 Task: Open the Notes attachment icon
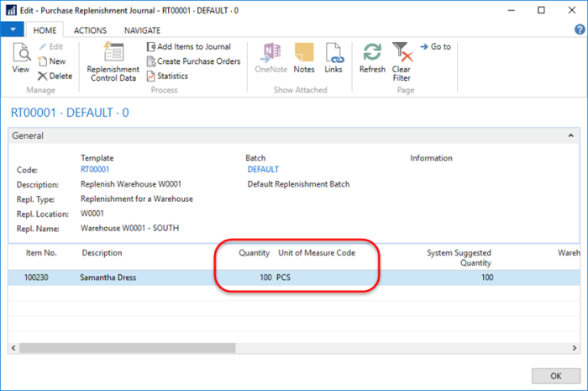click(303, 57)
